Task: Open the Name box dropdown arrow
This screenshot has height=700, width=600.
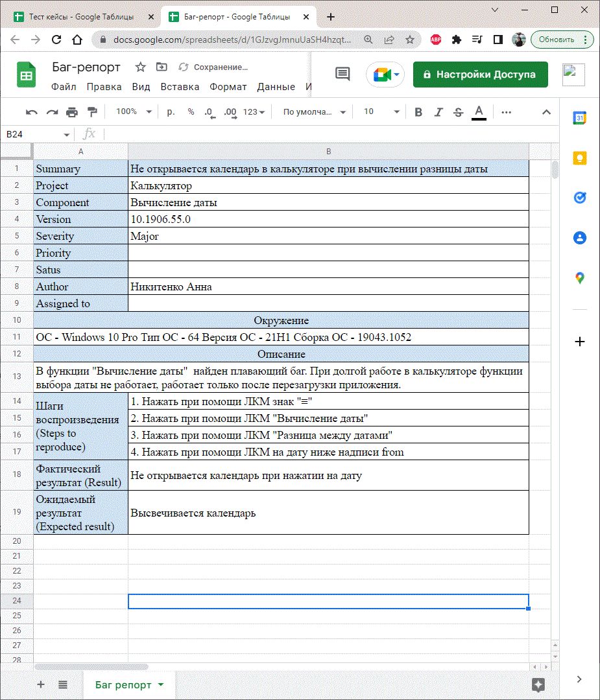Action: (67, 134)
